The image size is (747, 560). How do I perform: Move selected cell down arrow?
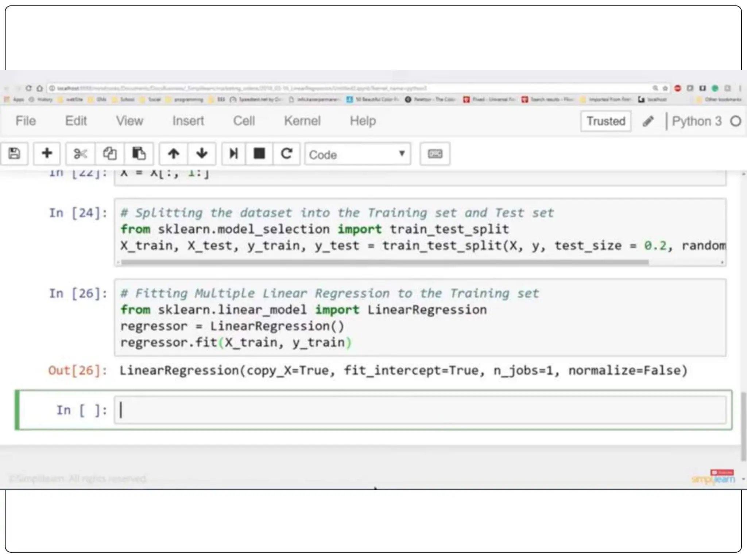click(x=202, y=153)
